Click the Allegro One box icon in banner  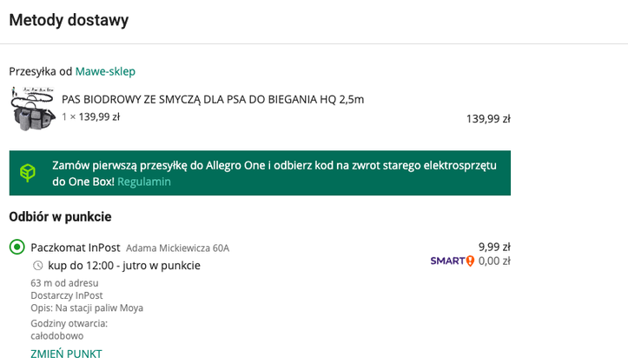pyautogui.click(x=29, y=173)
